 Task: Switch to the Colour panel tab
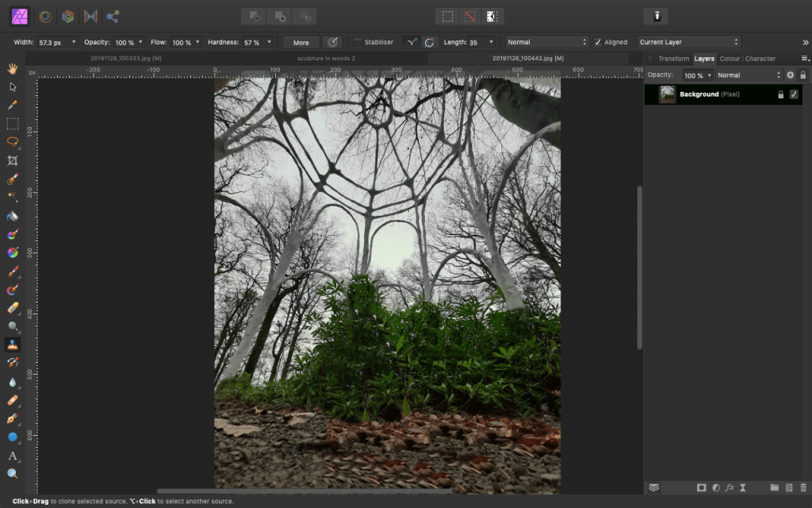tap(730, 59)
